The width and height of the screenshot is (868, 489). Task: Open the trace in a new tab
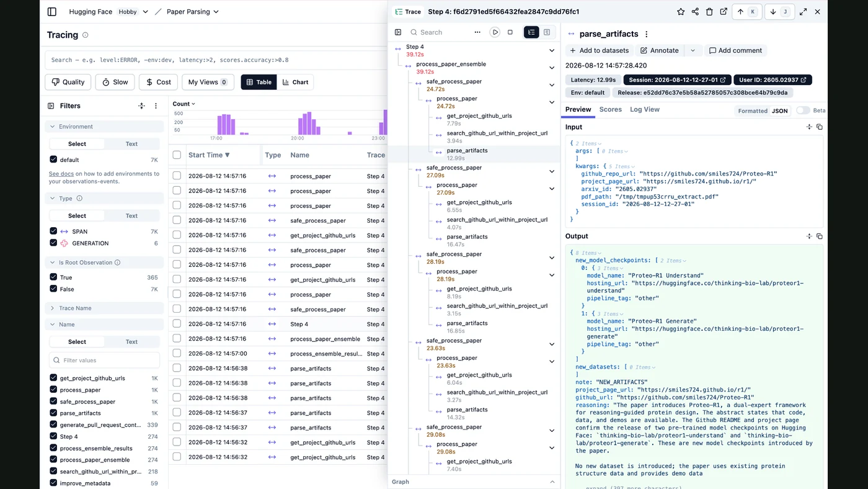[x=724, y=12]
